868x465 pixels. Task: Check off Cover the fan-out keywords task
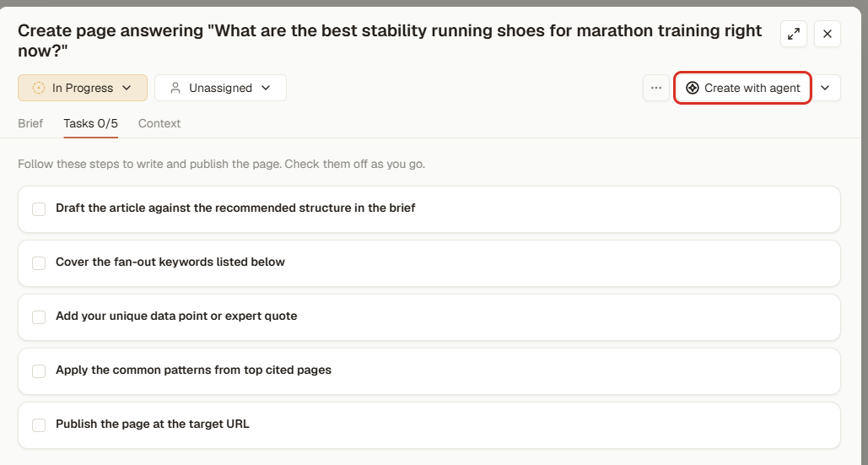coord(39,263)
